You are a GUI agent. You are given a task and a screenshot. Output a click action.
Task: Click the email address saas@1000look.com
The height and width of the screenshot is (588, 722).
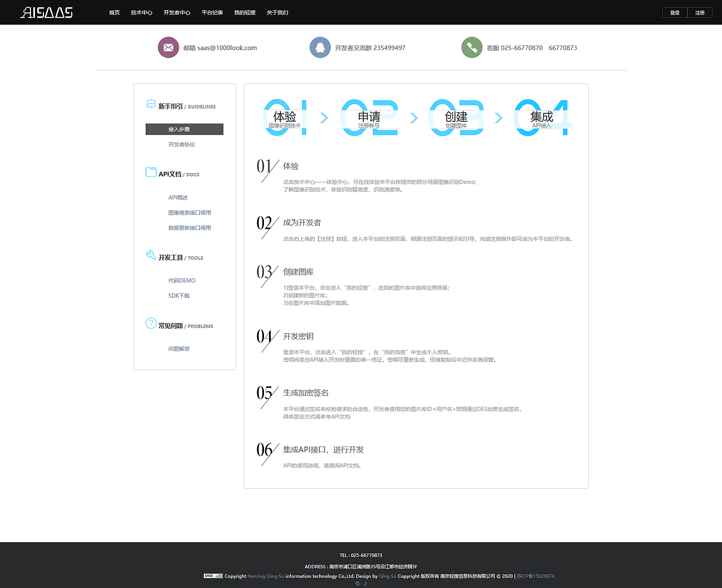pos(227,48)
